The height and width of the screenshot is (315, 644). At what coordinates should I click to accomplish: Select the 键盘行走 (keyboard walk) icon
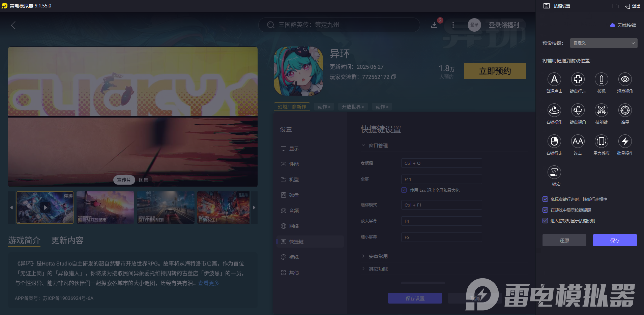pyautogui.click(x=578, y=80)
